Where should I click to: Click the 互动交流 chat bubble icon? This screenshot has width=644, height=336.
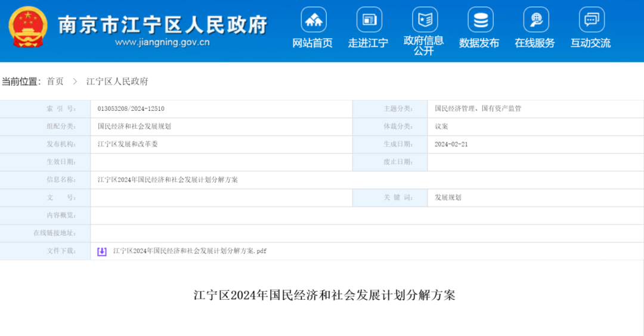(592, 20)
